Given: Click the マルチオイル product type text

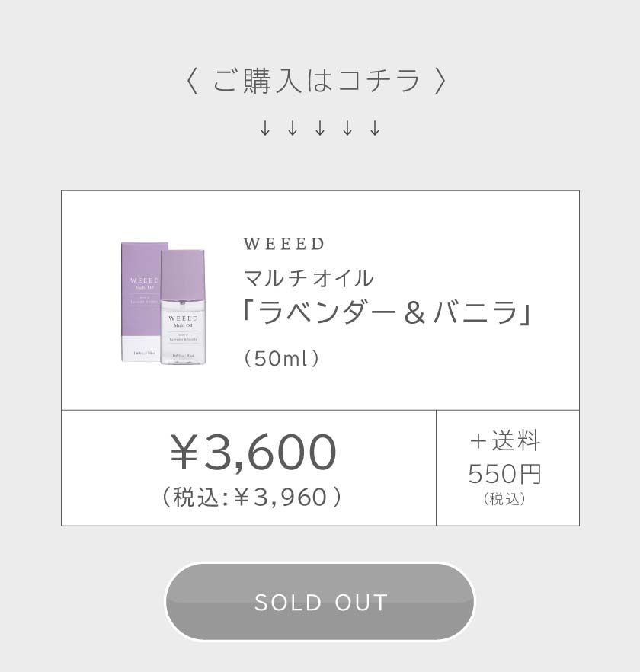Looking at the screenshot, I should [309, 278].
